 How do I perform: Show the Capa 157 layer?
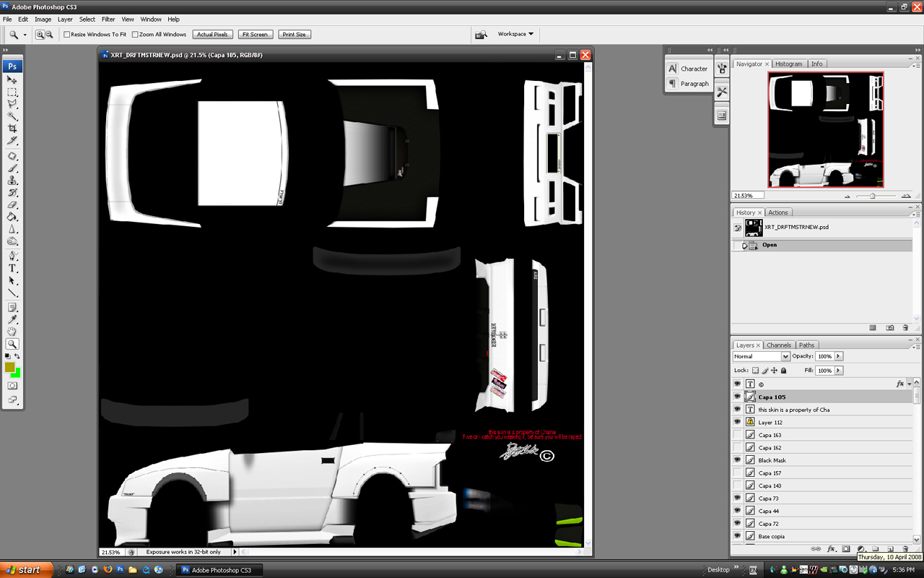click(737, 473)
